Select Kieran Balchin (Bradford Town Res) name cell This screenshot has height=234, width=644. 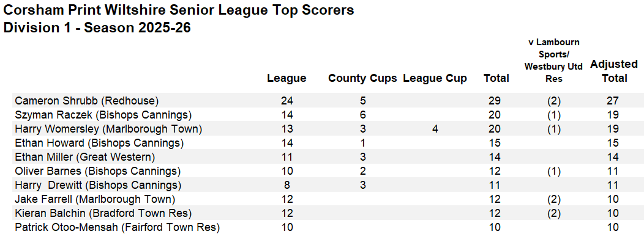click(x=103, y=213)
